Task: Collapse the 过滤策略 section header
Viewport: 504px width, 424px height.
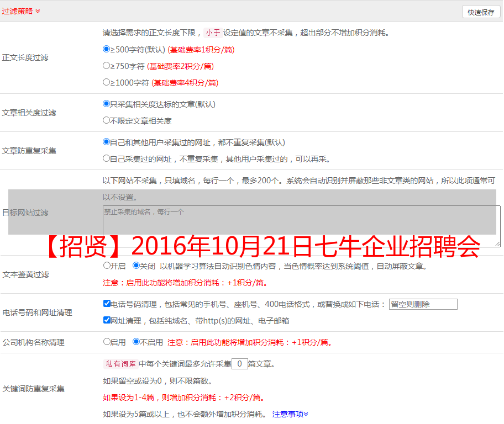Action: click(x=21, y=11)
